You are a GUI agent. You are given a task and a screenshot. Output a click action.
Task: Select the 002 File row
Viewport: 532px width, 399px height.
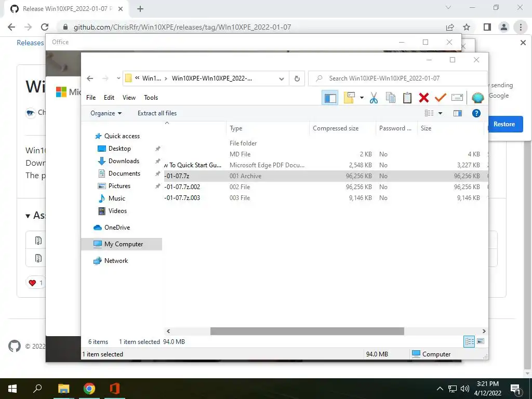pos(326,187)
